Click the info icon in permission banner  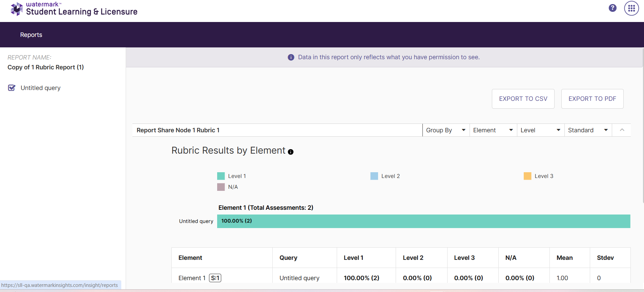tap(291, 58)
